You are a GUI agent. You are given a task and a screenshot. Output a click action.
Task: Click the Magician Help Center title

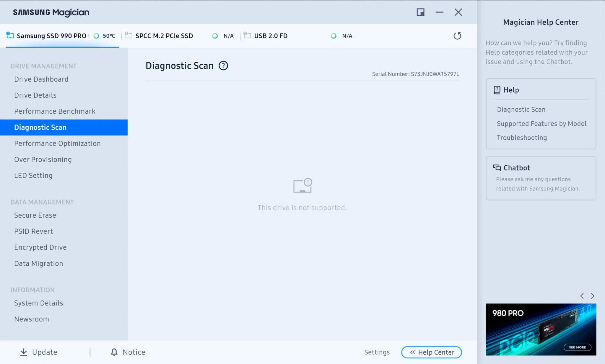tap(541, 22)
